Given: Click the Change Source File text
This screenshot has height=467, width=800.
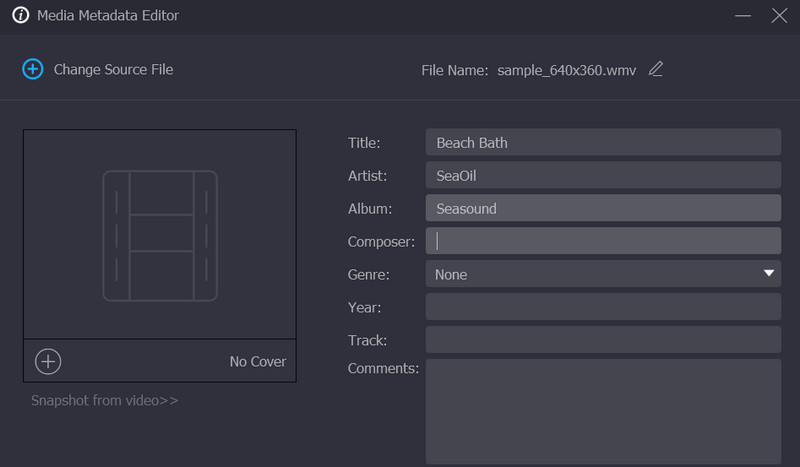Looking at the screenshot, I should (x=113, y=69).
